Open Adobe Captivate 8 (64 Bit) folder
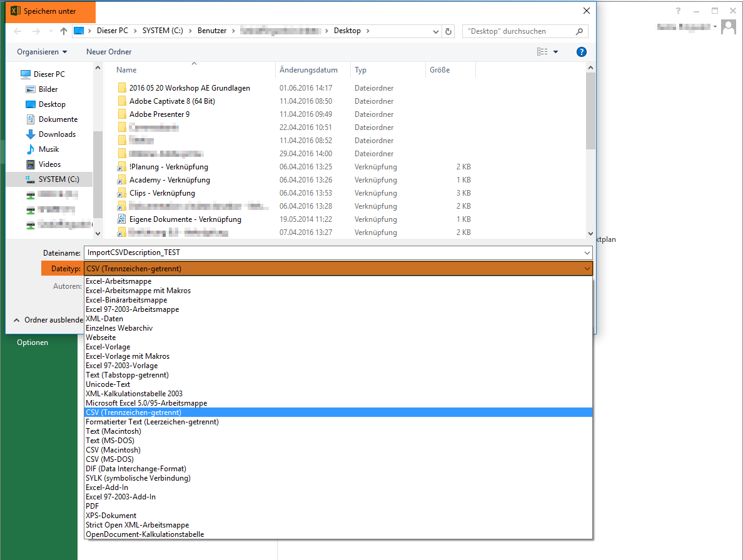 tap(172, 101)
